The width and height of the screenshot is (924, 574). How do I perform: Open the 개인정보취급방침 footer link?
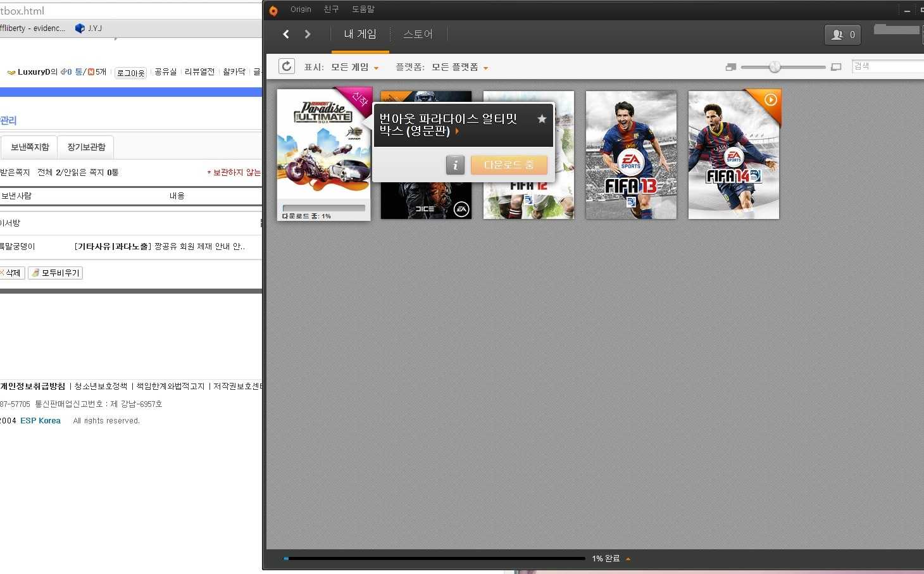pyautogui.click(x=33, y=386)
